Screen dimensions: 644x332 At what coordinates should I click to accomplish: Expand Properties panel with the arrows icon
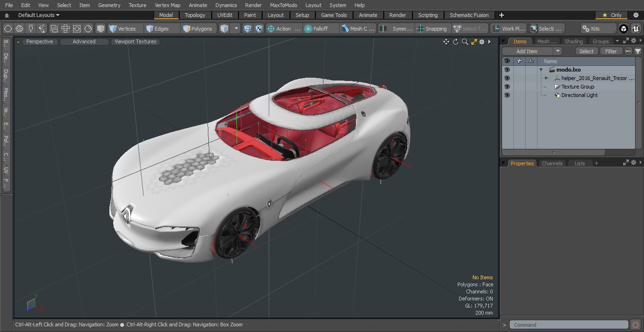(x=626, y=163)
